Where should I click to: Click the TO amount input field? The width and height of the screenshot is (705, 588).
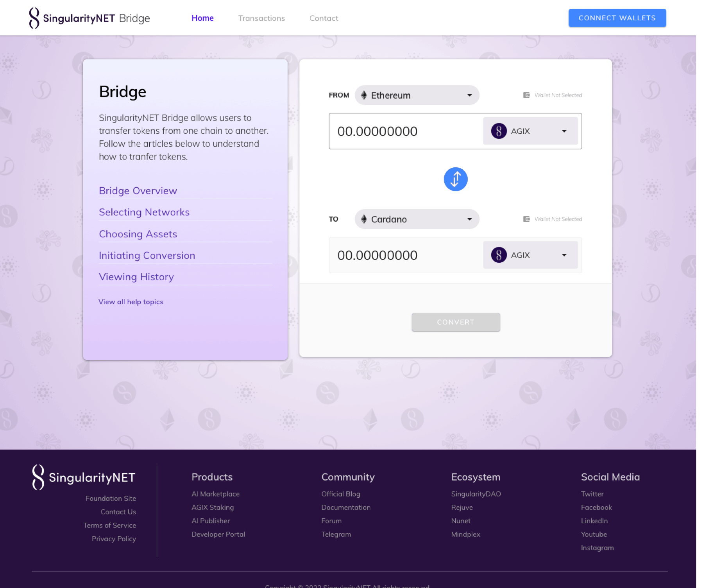[406, 255]
